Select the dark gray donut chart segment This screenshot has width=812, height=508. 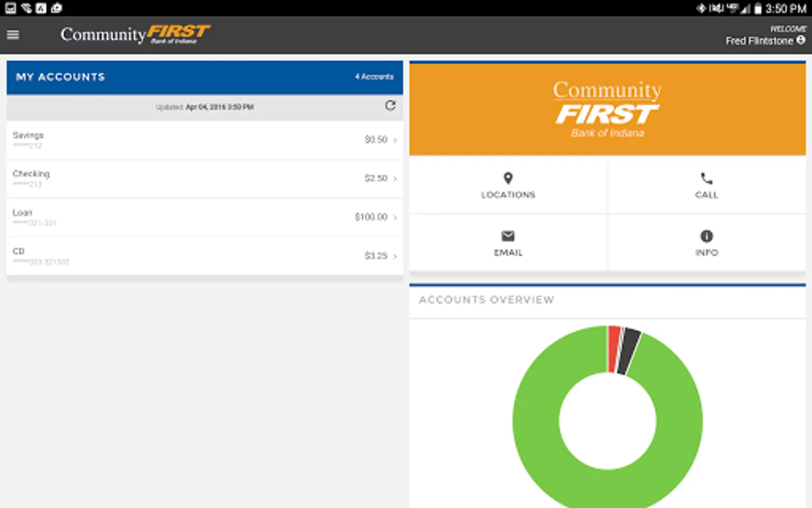[629, 352]
